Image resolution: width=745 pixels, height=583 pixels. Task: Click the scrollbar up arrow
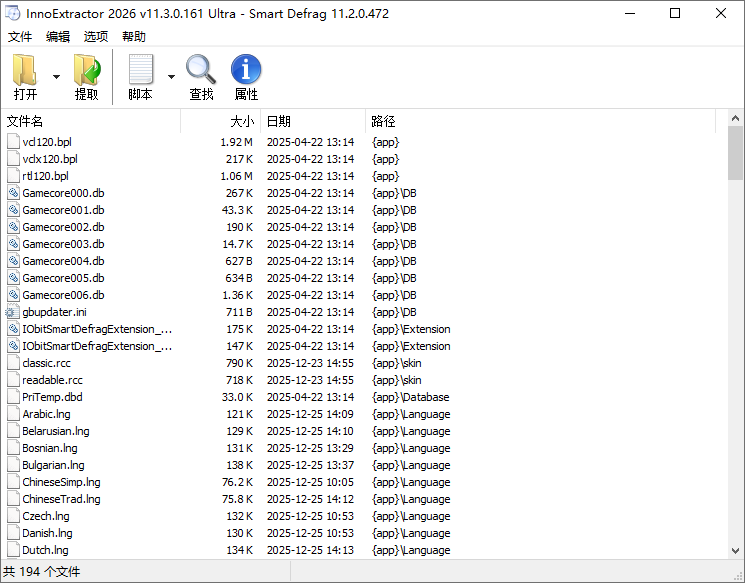coord(735,118)
